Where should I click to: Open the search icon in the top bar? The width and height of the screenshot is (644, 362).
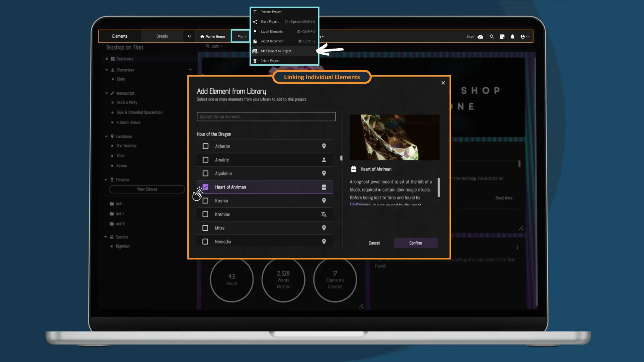(x=492, y=36)
